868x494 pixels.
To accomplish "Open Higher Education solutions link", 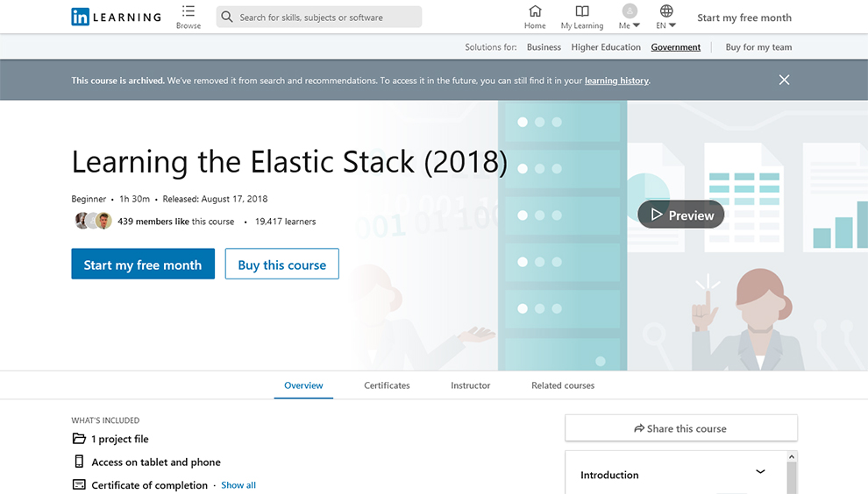I will coord(606,47).
